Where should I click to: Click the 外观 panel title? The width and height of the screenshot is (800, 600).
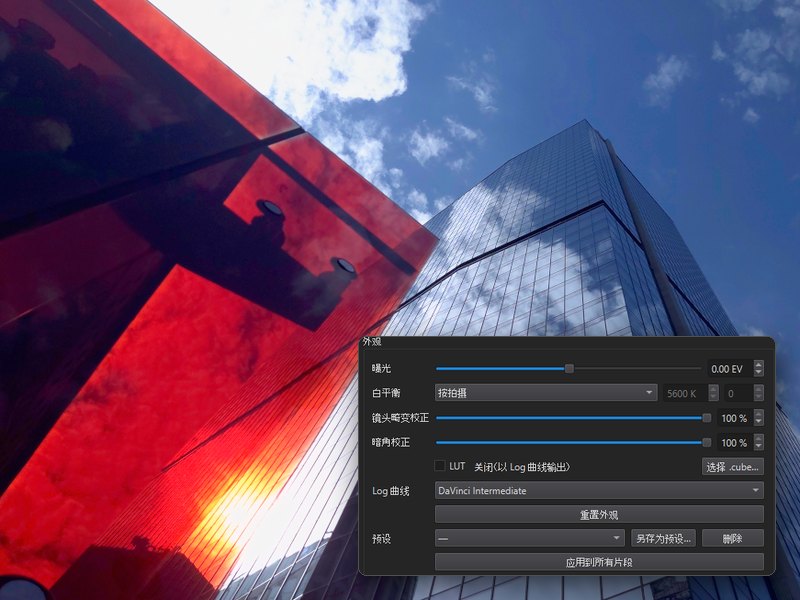click(372, 341)
